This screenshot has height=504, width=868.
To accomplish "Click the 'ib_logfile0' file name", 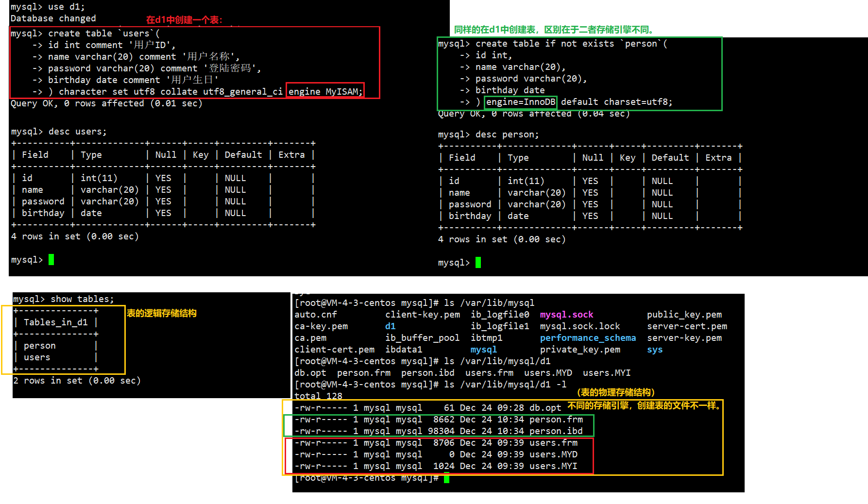I will pos(500,315).
